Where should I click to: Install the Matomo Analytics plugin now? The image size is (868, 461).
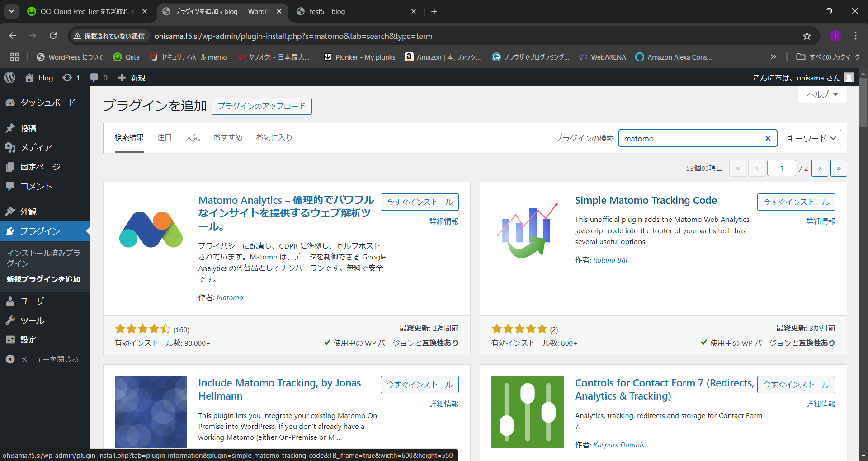point(420,202)
